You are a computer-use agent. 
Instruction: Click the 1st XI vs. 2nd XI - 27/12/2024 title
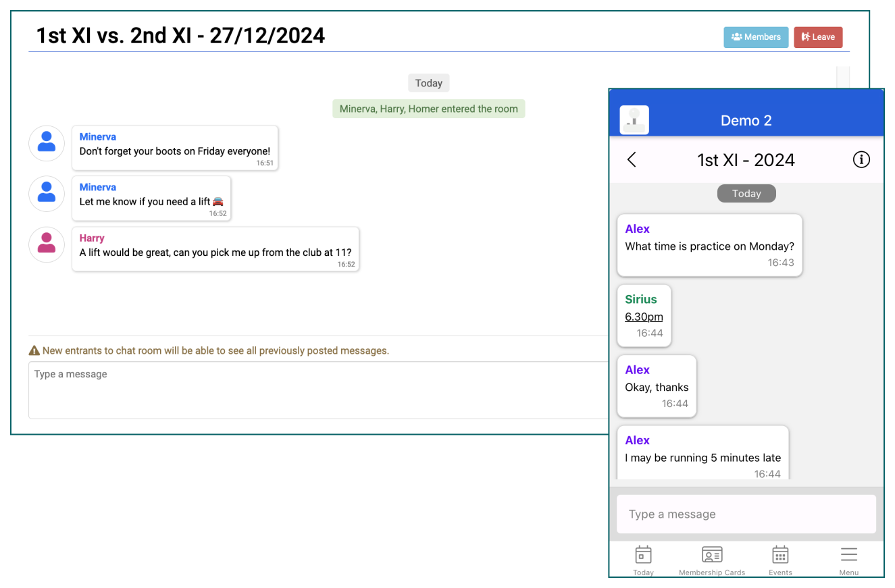[180, 35]
